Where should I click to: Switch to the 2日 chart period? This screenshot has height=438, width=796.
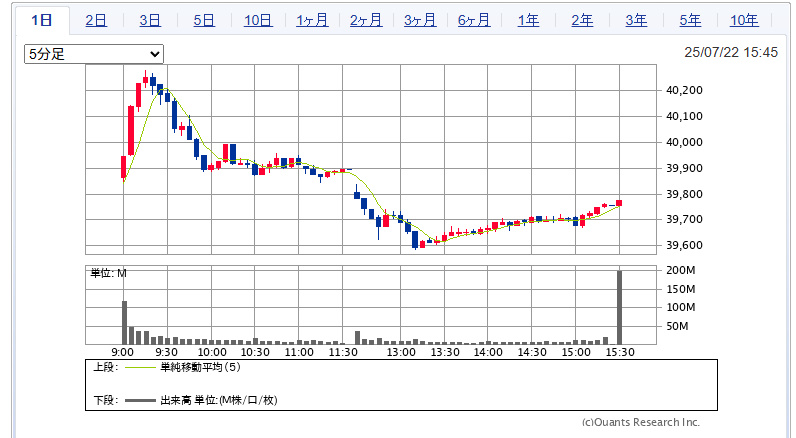click(96, 20)
